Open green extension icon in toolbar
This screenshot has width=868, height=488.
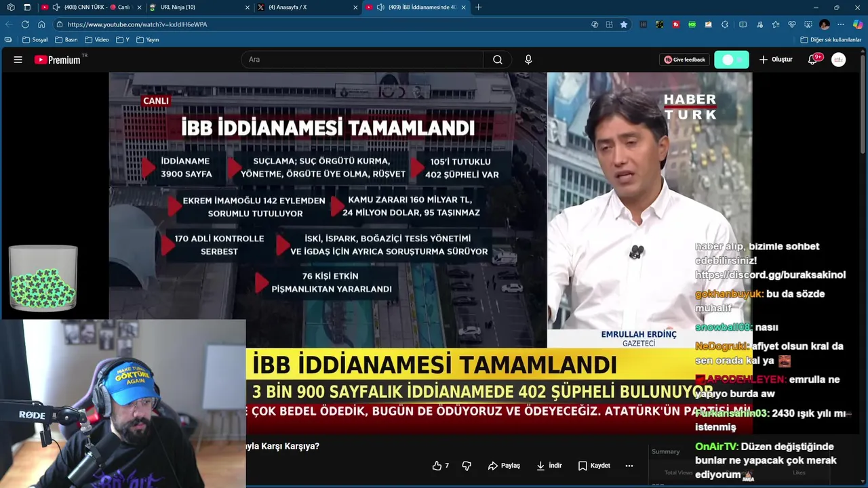(692, 24)
